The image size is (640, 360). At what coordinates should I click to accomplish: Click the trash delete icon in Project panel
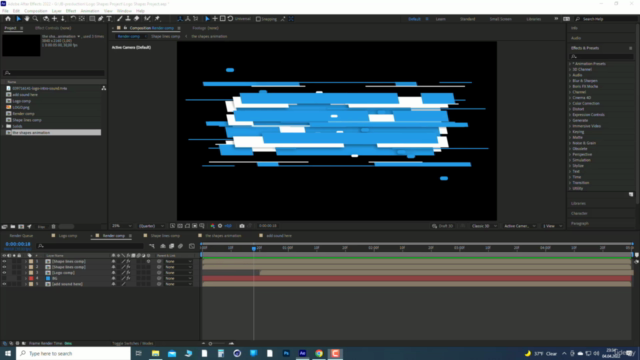[x=53, y=227]
